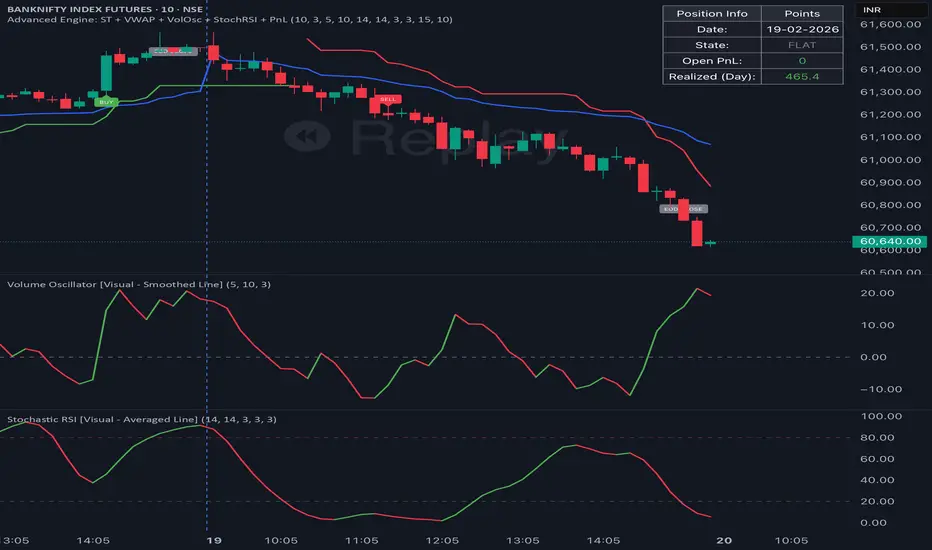
Task: Click the date 20 on time axis
Action: 724,540
